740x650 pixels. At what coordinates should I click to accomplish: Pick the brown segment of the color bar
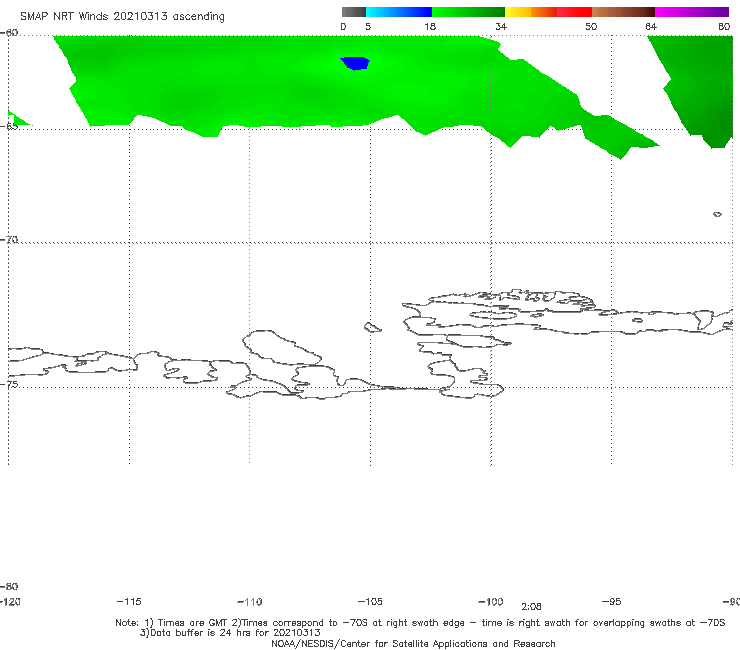623,12
